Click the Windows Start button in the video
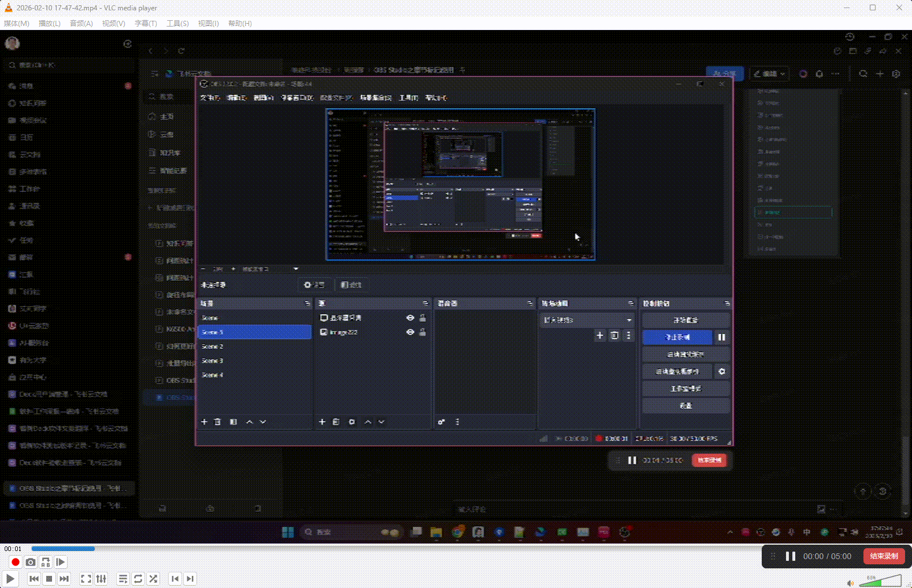 (288, 532)
